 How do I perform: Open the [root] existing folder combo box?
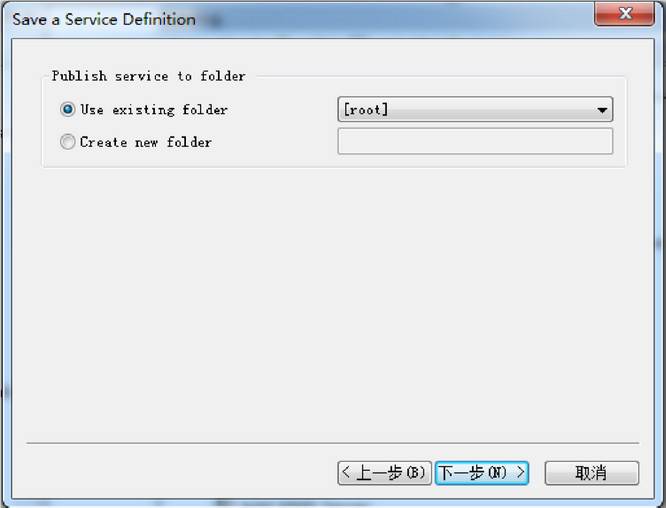(475, 110)
